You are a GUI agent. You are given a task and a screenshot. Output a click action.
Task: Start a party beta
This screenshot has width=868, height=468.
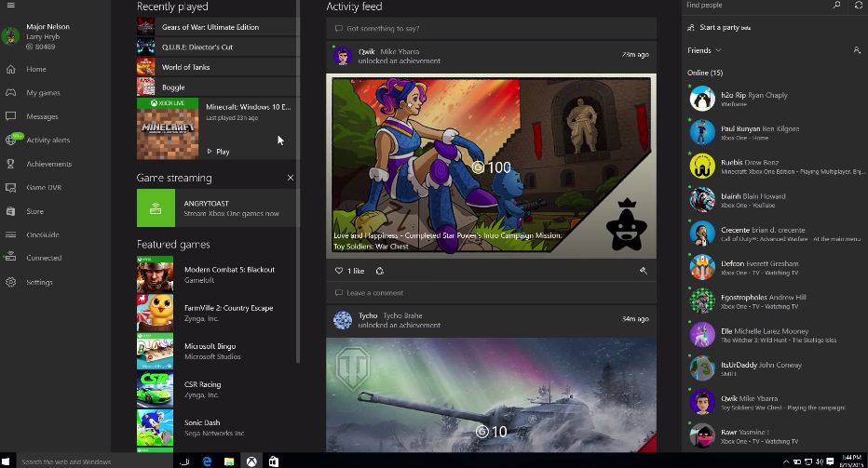tap(720, 28)
